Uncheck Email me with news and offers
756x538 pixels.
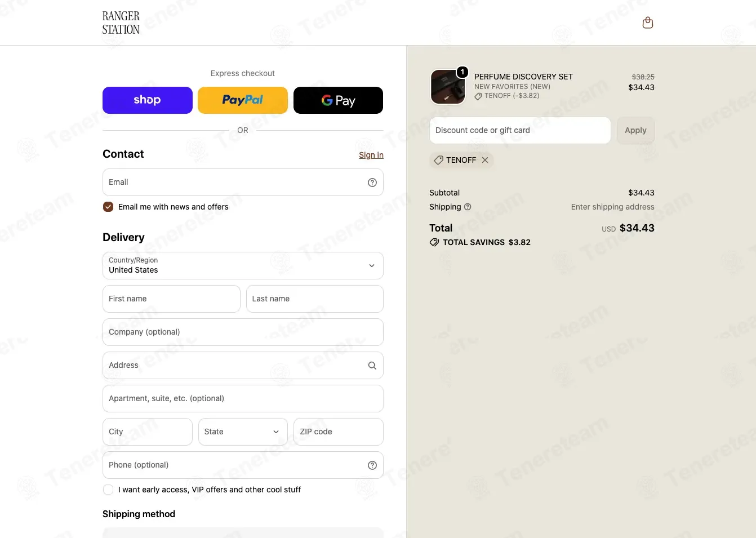(108, 207)
